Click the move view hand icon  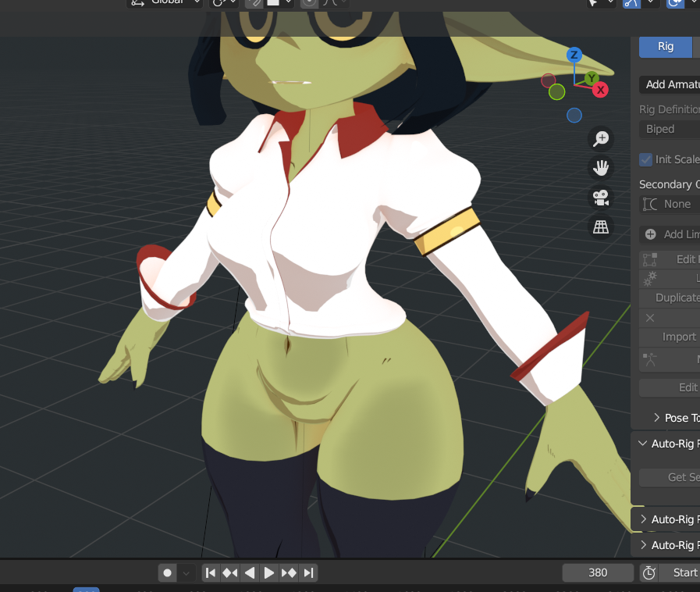[601, 168]
